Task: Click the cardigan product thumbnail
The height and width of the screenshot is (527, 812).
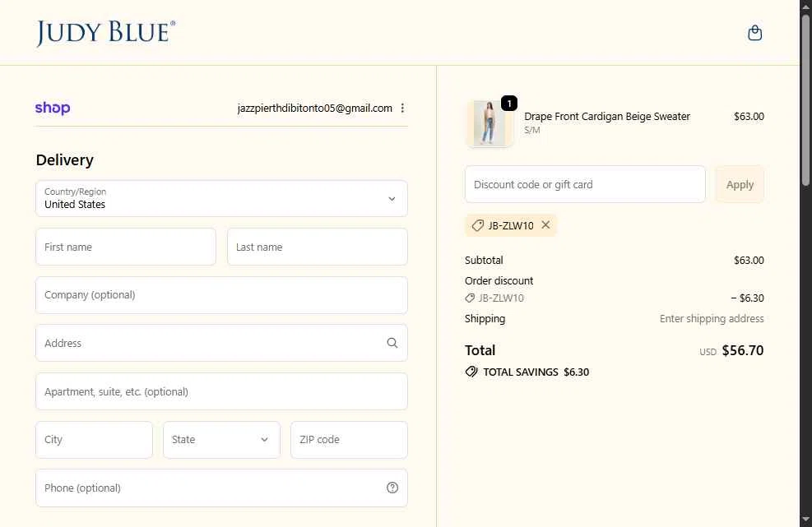Action: click(x=490, y=123)
